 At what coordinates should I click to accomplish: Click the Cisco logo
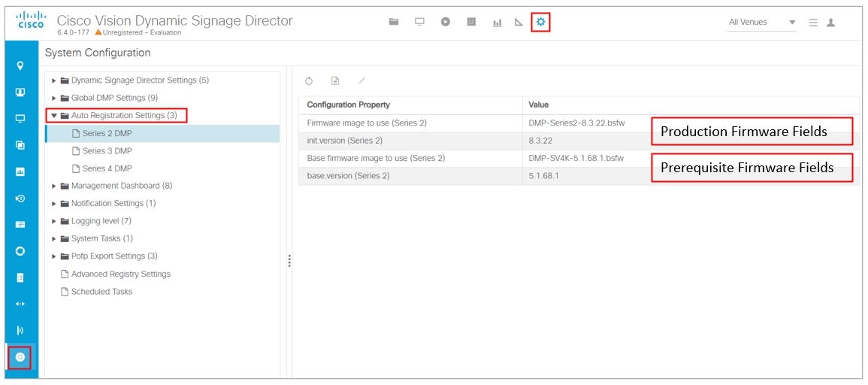[x=31, y=21]
